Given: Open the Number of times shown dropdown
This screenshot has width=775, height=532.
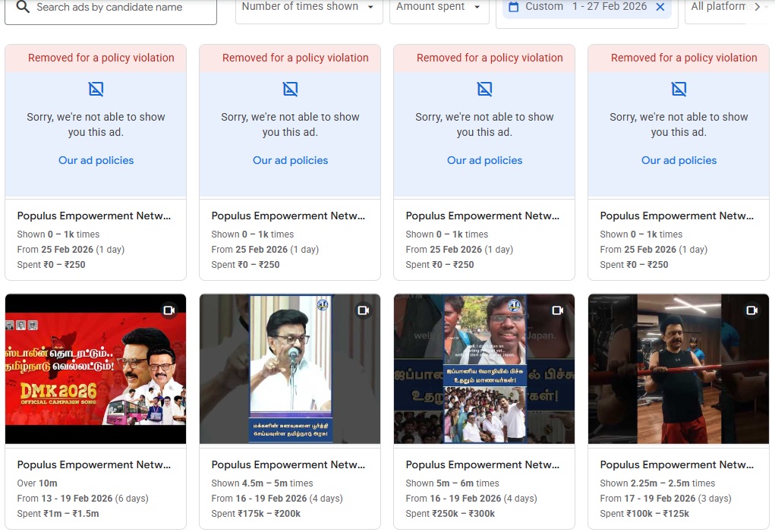Looking at the screenshot, I should click(307, 7).
